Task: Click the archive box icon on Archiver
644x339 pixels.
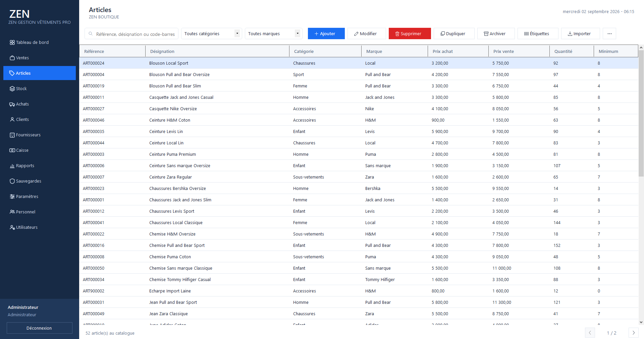Action: click(x=486, y=34)
